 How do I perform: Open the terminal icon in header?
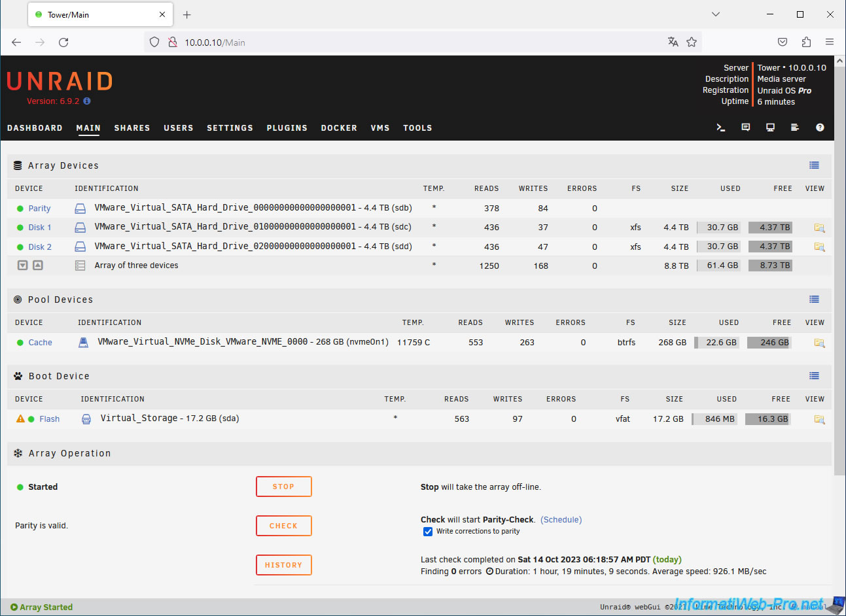[x=720, y=128]
